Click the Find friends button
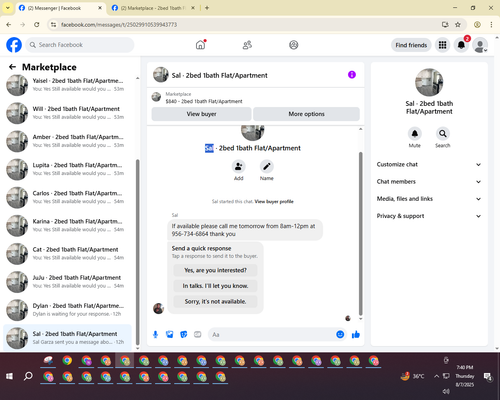This screenshot has width=500, height=400. [411, 45]
